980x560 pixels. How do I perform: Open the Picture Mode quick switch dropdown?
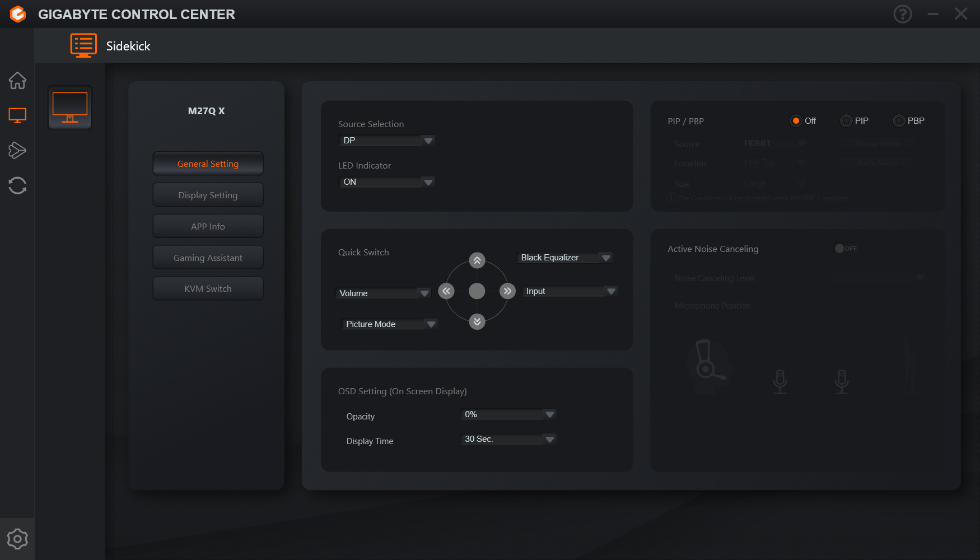pyautogui.click(x=390, y=324)
